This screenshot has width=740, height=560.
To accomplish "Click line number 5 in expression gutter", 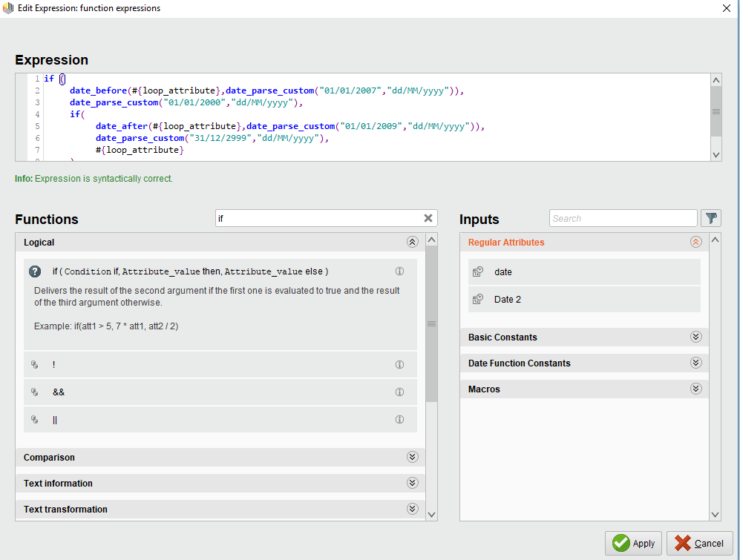I will [x=37, y=126].
